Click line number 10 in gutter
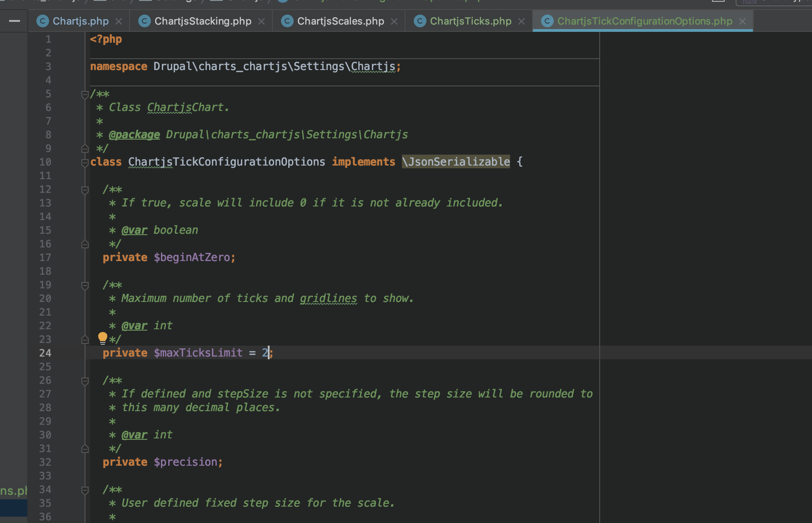The width and height of the screenshot is (812, 523). pos(45,161)
